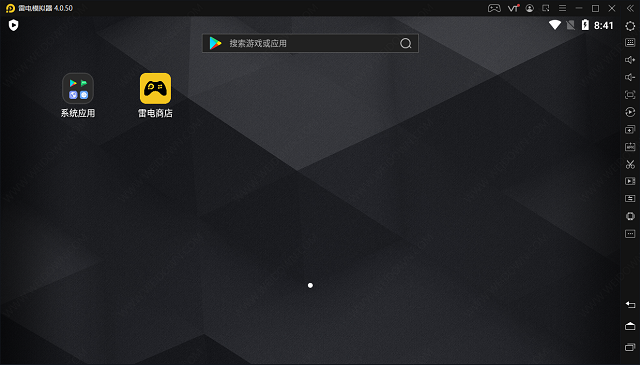The height and width of the screenshot is (365, 640).
Task: Open the settings gear in the sidebar
Action: 630,26
